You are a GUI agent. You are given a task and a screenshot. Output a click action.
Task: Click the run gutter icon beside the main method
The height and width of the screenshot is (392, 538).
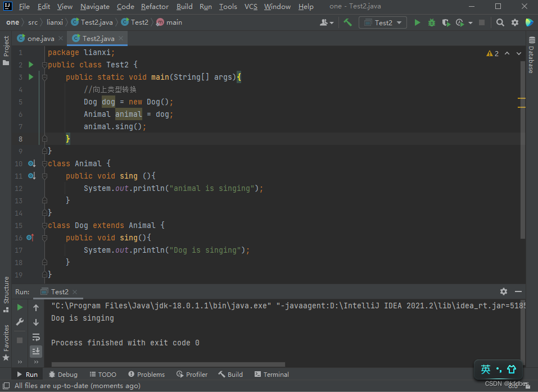click(31, 77)
